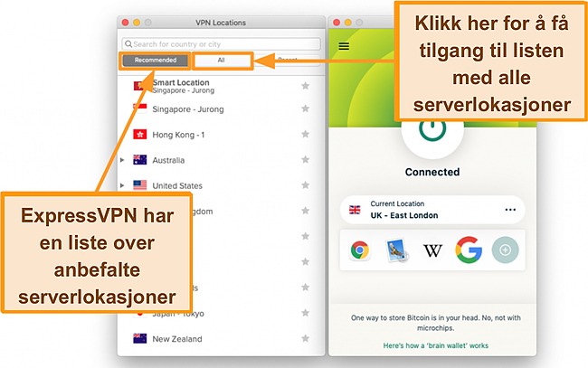Image resolution: width=588 pixels, height=368 pixels.
Task: Close the ExpressVPN main window
Action: coord(337,23)
